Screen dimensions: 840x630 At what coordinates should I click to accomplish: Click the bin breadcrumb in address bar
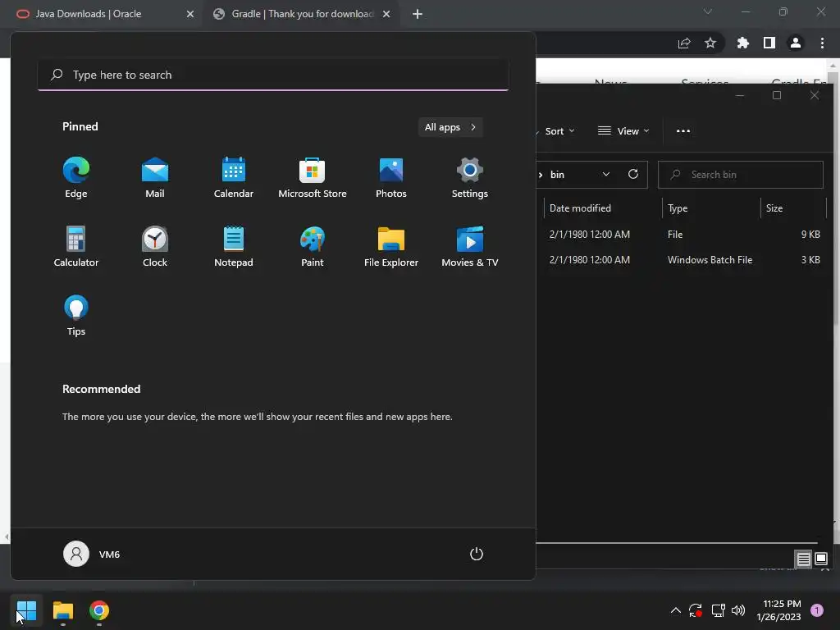557,175
